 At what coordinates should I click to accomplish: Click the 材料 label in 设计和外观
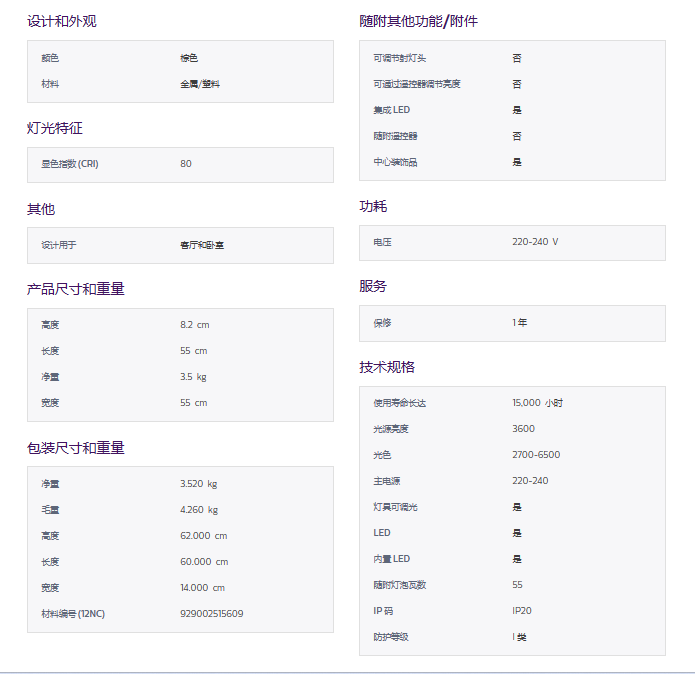(50, 84)
